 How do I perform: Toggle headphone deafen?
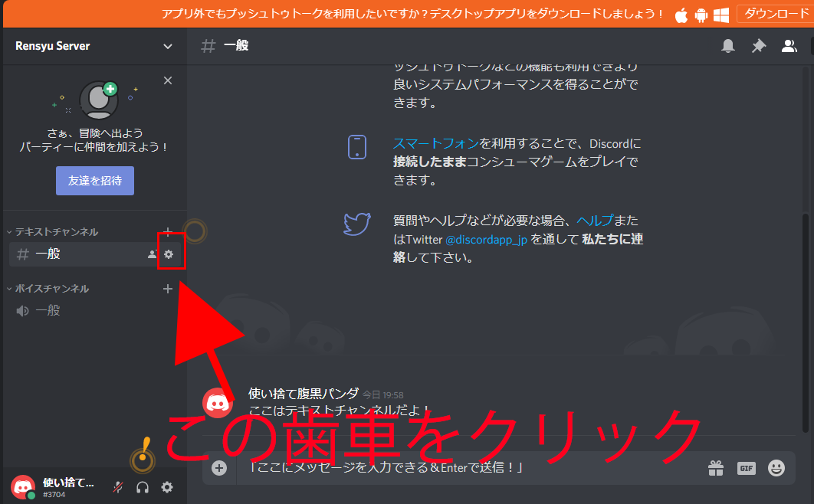click(x=143, y=487)
